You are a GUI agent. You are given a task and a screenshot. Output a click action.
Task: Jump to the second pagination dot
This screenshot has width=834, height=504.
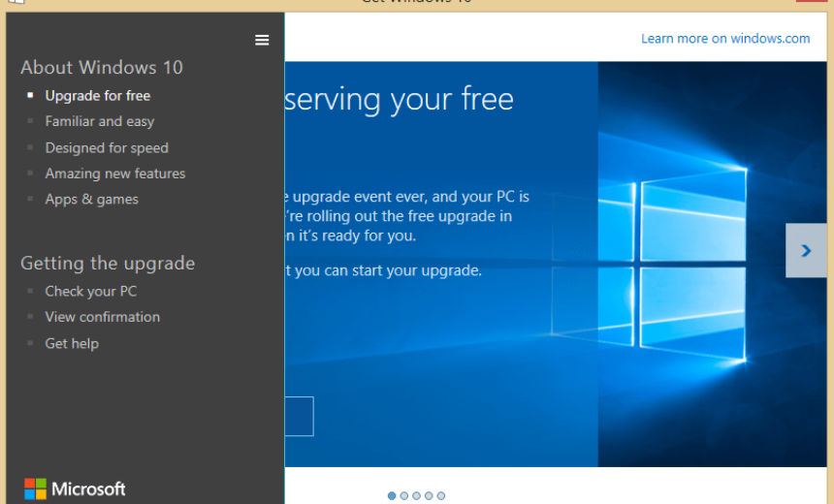tap(404, 495)
